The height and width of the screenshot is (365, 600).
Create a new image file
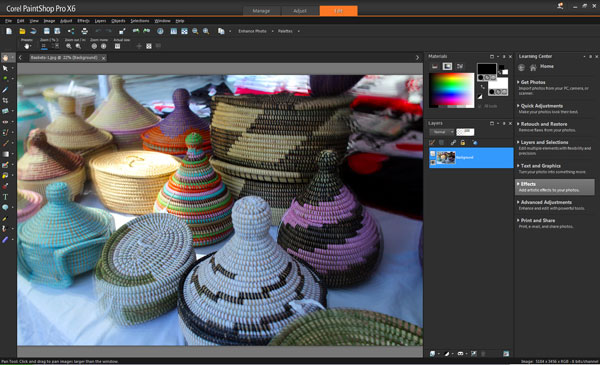9,31
